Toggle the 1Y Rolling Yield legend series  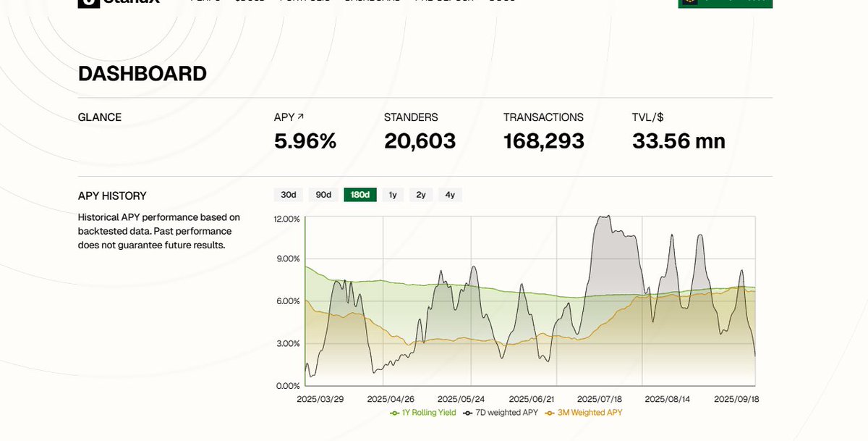[423, 413]
